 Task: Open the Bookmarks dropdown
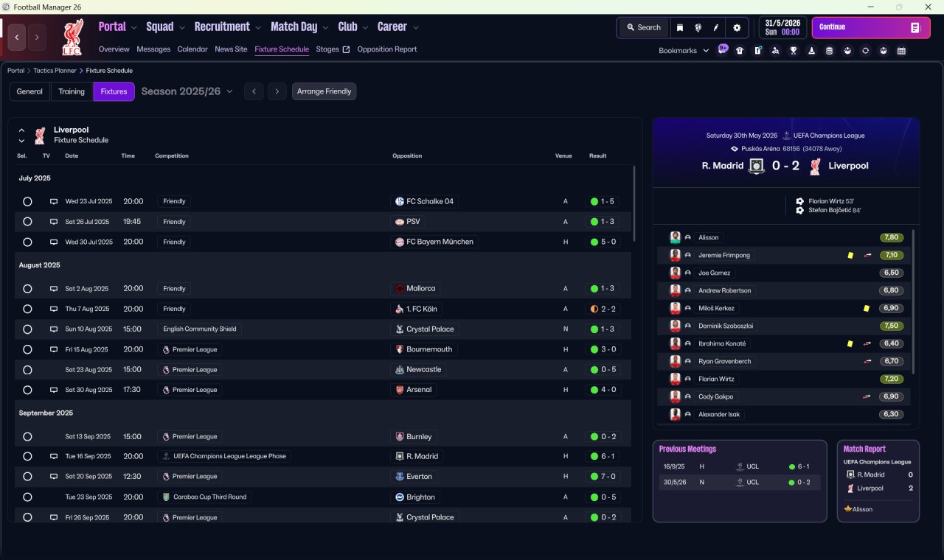[x=684, y=51]
